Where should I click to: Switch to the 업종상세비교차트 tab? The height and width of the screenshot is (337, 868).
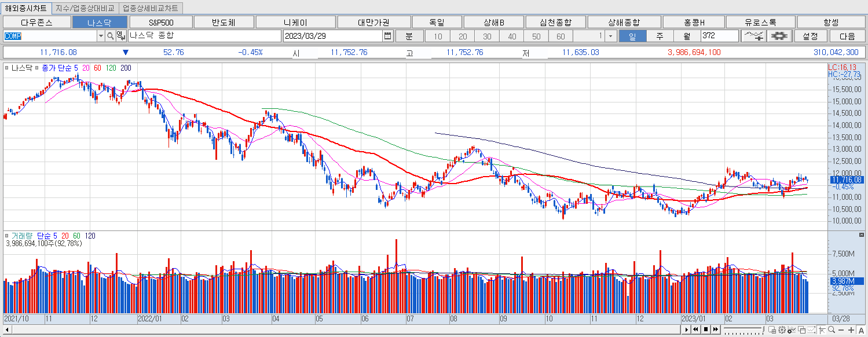pos(151,8)
